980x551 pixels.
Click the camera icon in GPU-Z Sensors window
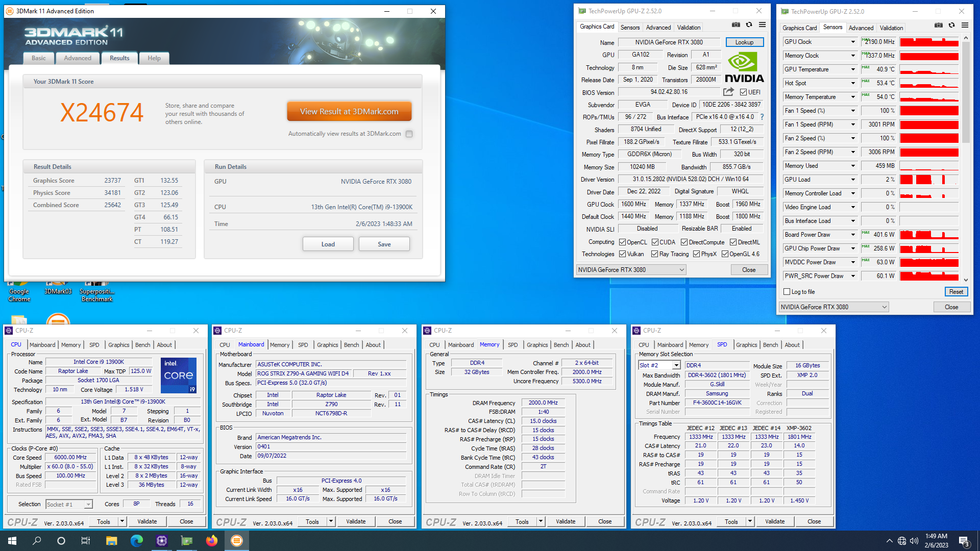pos(938,25)
